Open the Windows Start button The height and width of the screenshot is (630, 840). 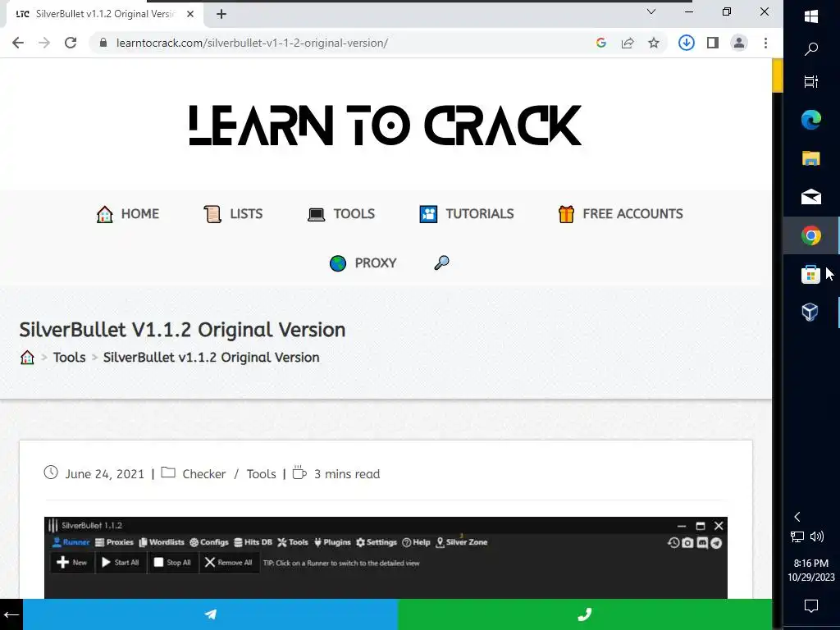(811, 16)
